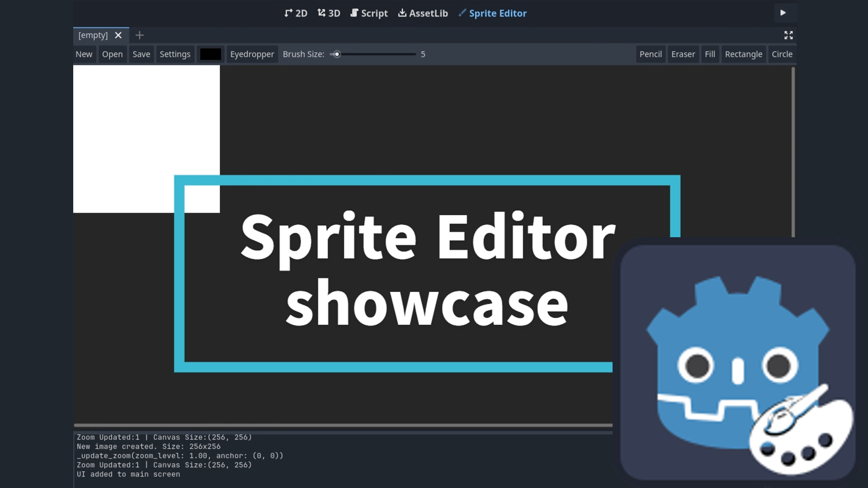Toggle distraction-free fullscreen mode icon
Screen dimensions: 868x488
[788, 35]
